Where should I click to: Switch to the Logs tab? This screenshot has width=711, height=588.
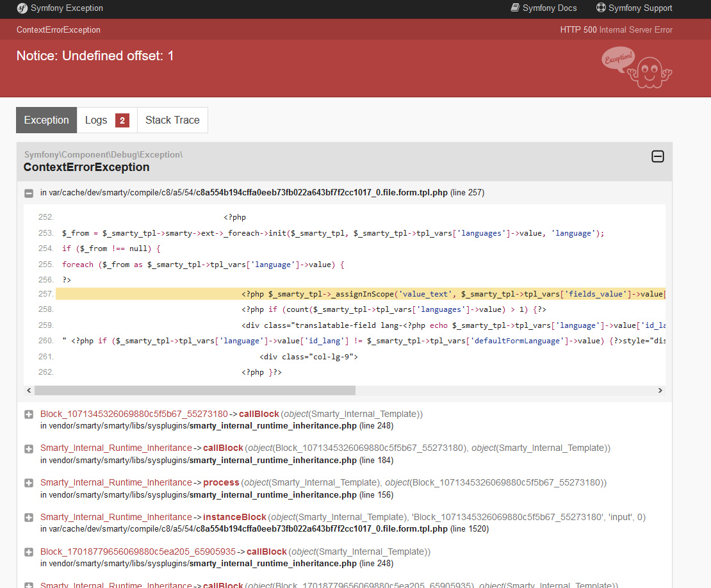(107, 120)
